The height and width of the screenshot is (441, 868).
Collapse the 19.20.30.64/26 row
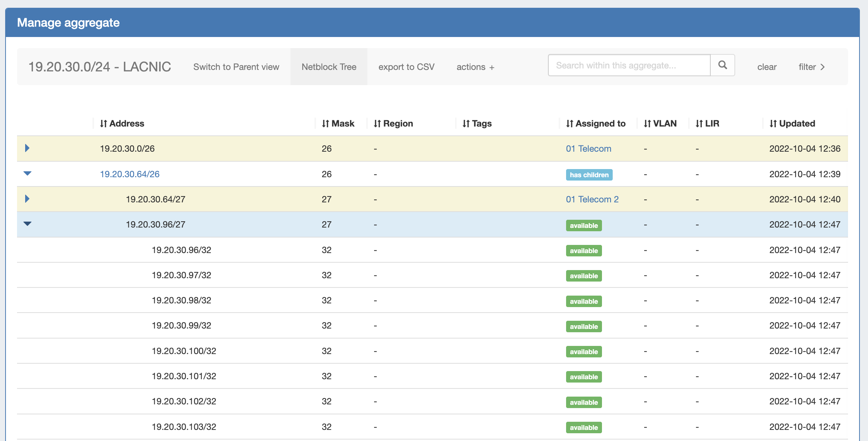point(27,174)
